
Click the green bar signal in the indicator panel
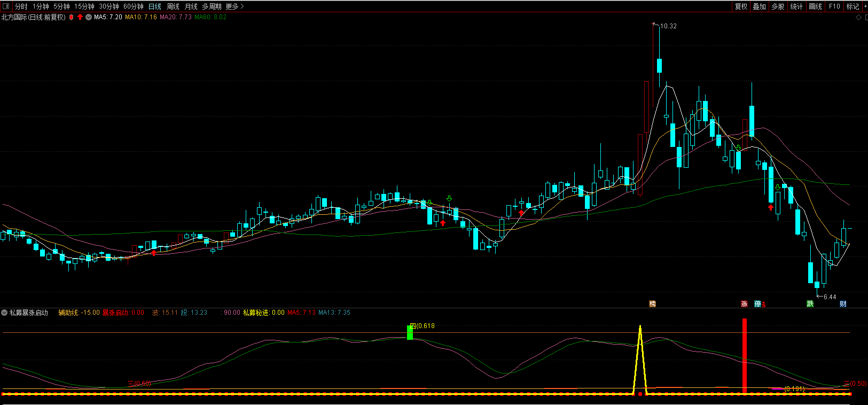coord(410,333)
